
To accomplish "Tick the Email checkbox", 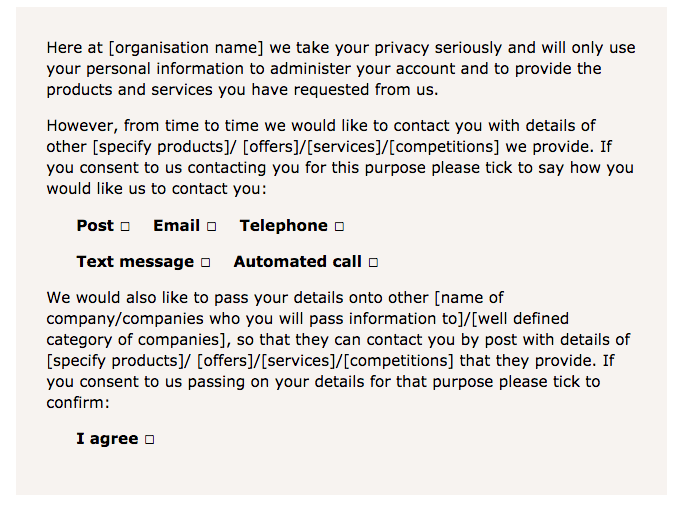I will [x=211, y=227].
